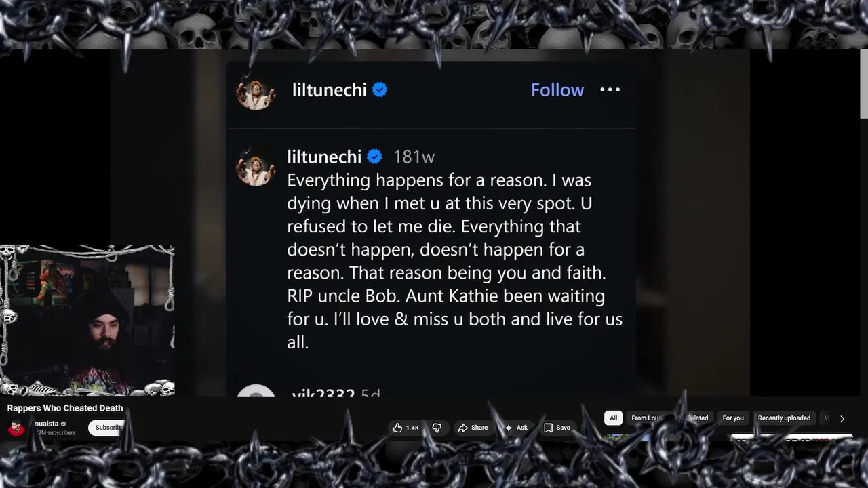Open the three-dot menu beside Follow
Image resolution: width=868 pixels, height=488 pixels.
(x=610, y=89)
